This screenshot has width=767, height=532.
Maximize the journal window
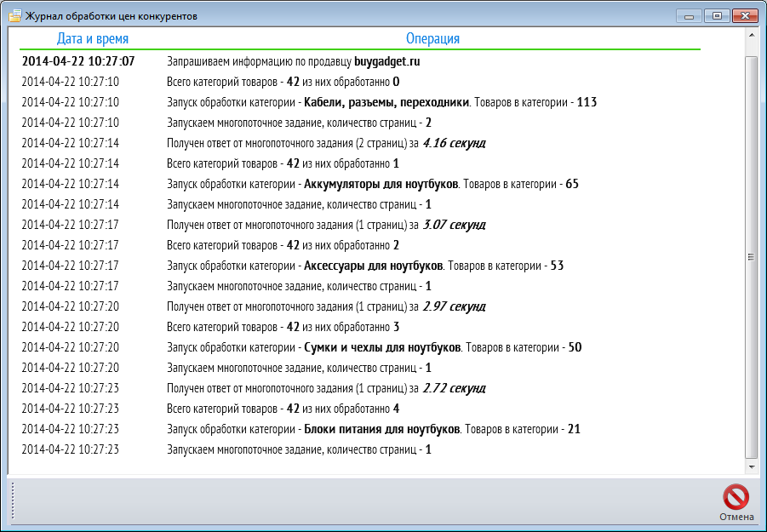[717, 16]
